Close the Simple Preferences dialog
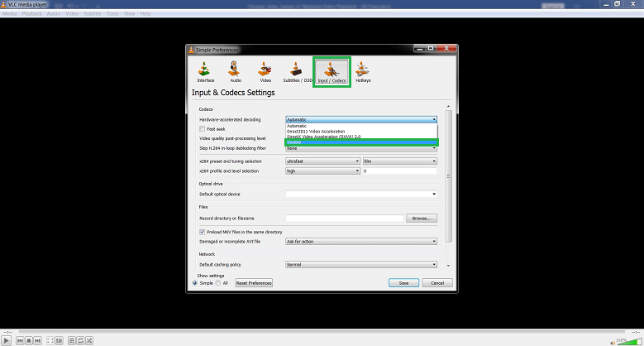Screen dimensions: 644x346 click(x=446, y=49)
